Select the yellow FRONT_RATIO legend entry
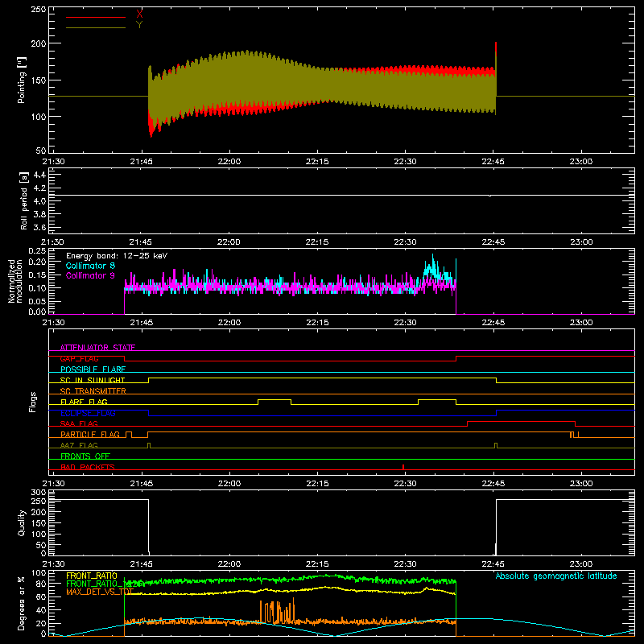 coord(92,576)
